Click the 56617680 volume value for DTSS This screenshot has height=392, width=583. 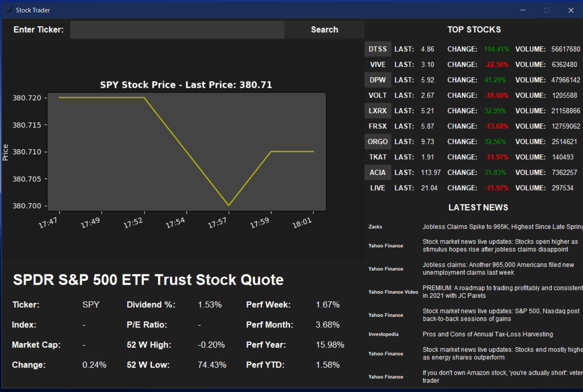click(566, 49)
